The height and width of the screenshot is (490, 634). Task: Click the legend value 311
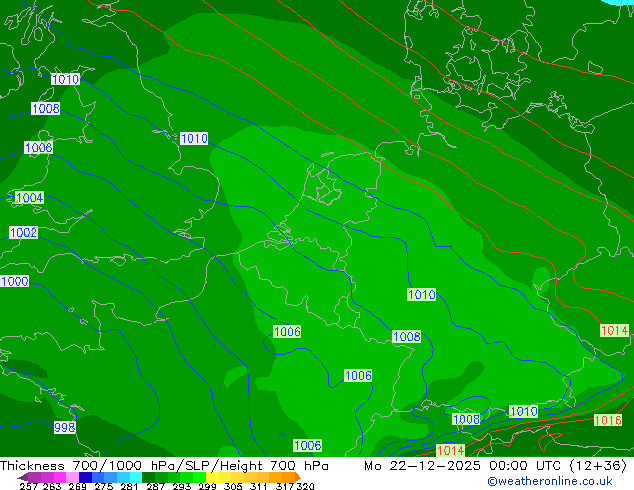pos(259,486)
